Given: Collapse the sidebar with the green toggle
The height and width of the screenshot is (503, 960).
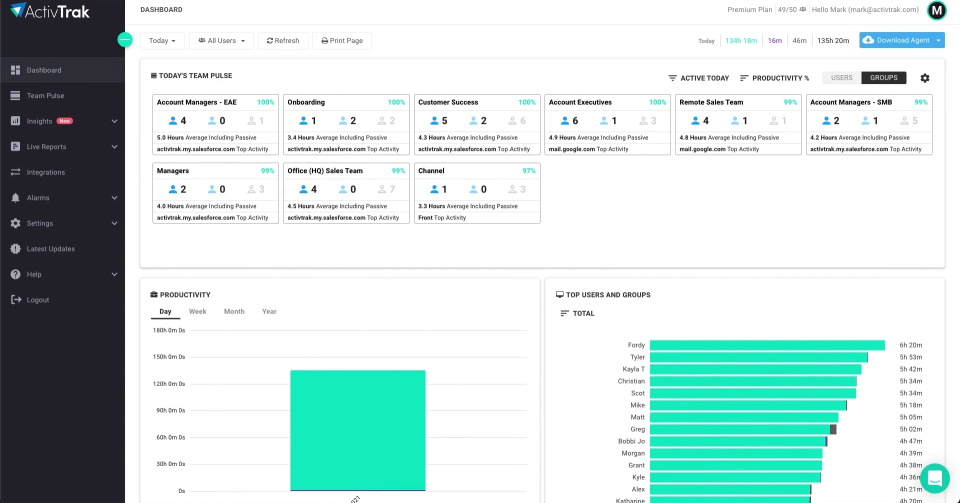Looking at the screenshot, I should coord(125,40).
